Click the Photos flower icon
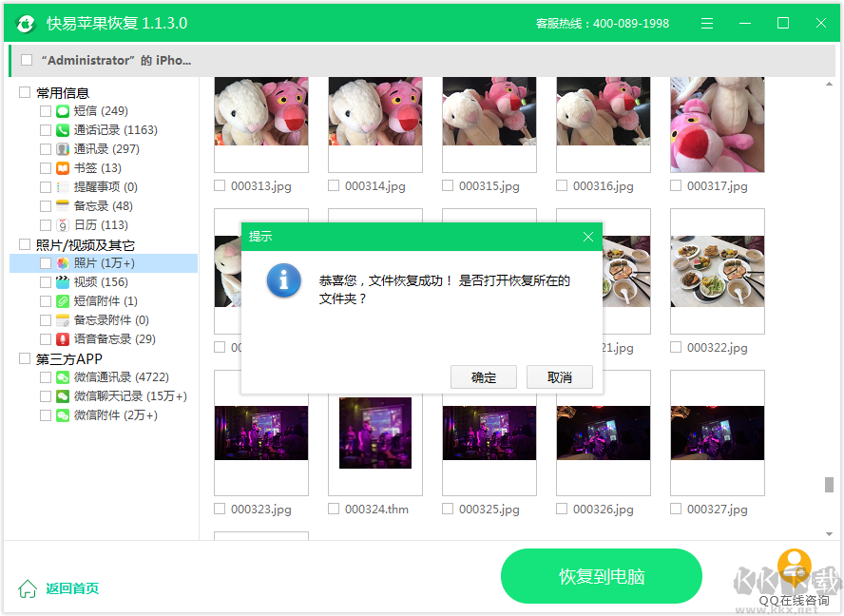 tap(63, 263)
